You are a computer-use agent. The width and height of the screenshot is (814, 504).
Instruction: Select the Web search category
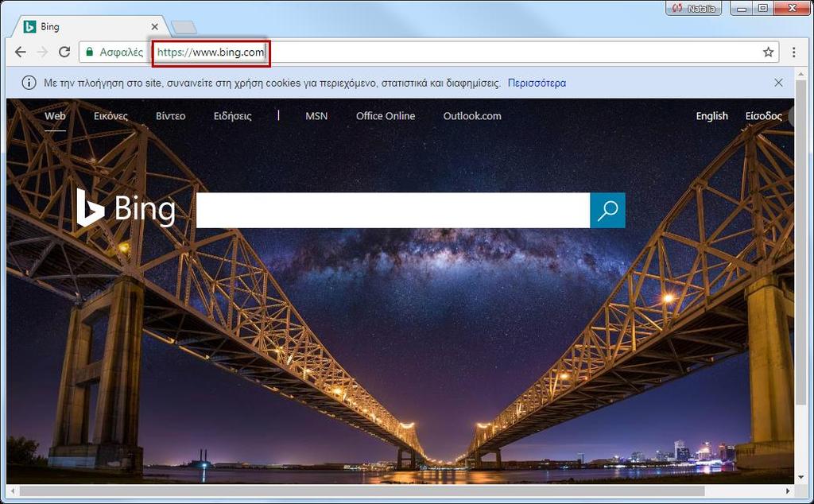pos(55,116)
